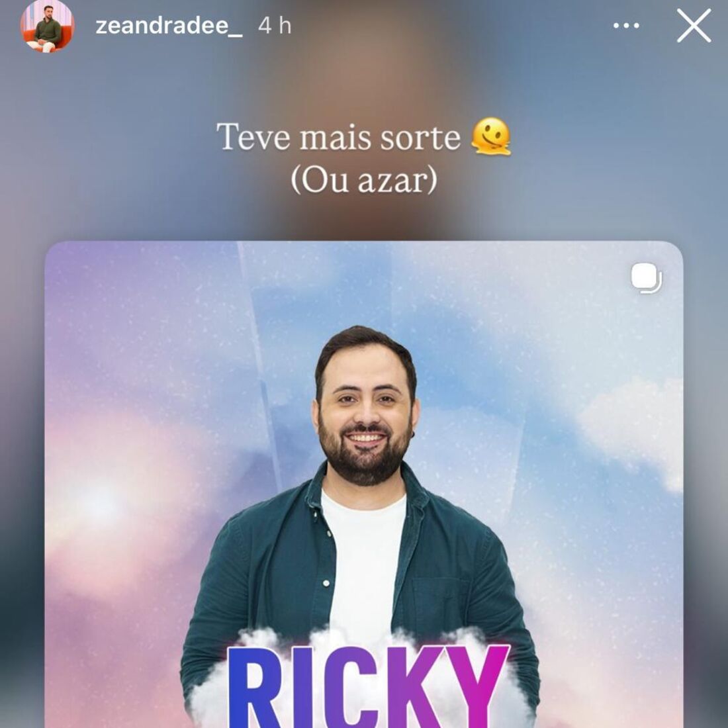
Task: Tap the '4 h' story timestamp
Action: [x=275, y=26]
